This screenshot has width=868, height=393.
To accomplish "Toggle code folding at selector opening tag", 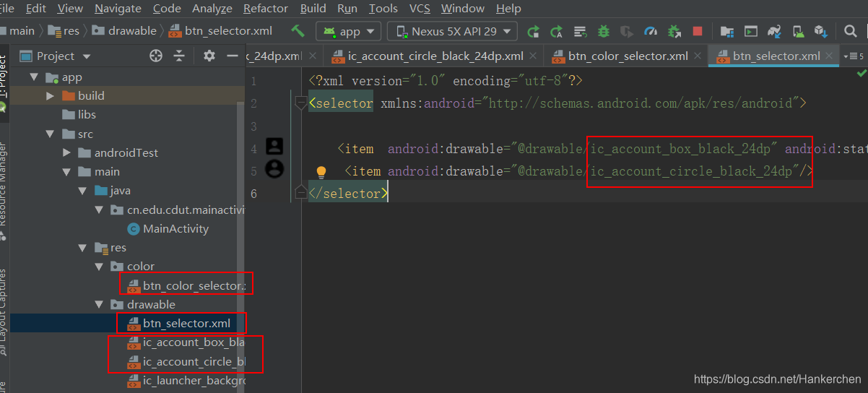I will pyautogui.click(x=300, y=103).
